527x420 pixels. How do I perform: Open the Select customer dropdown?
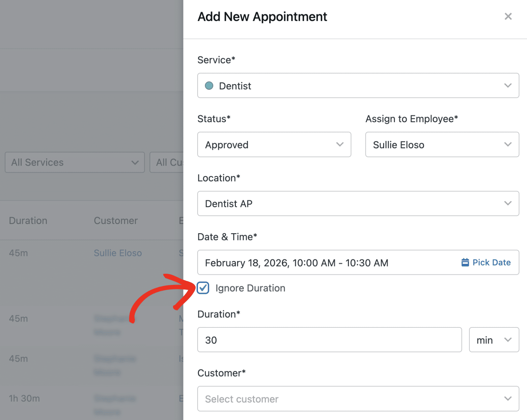[358, 399]
